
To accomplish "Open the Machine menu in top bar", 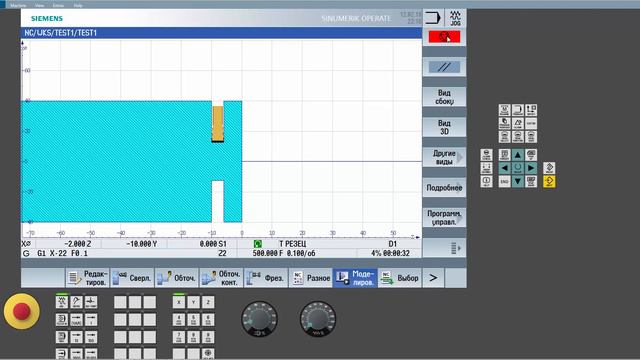I will coord(18,5).
